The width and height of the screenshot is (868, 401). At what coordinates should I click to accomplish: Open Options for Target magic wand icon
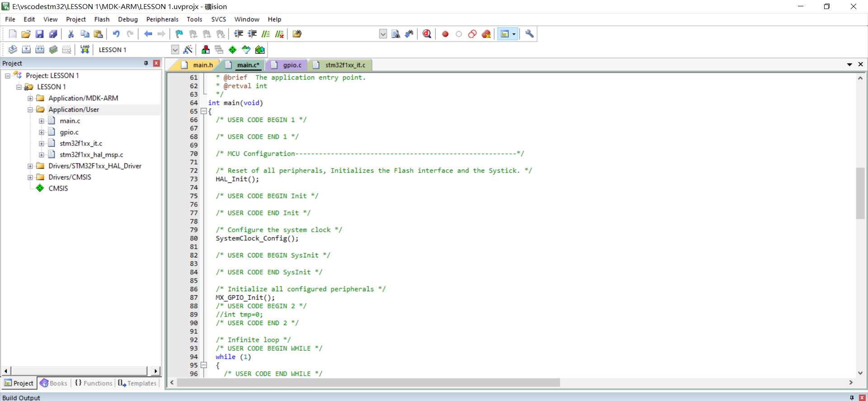click(x=188, y=50)
